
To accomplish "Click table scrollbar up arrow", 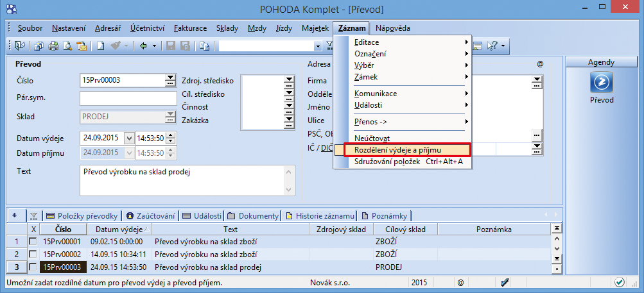I will click(557, 238).
